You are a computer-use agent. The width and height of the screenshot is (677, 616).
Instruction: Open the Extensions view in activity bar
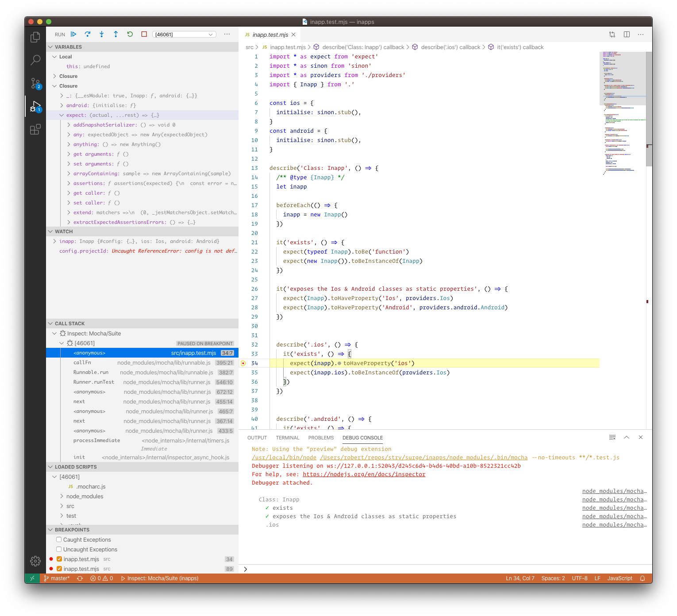[35, 129]
